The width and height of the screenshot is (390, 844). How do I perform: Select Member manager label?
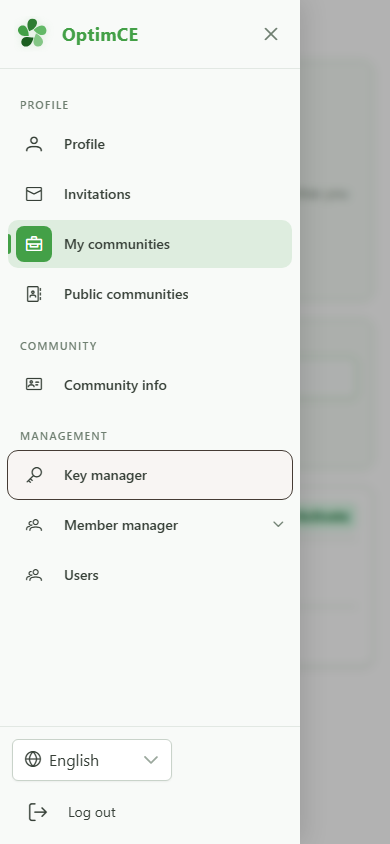click(x=121, y=525)
